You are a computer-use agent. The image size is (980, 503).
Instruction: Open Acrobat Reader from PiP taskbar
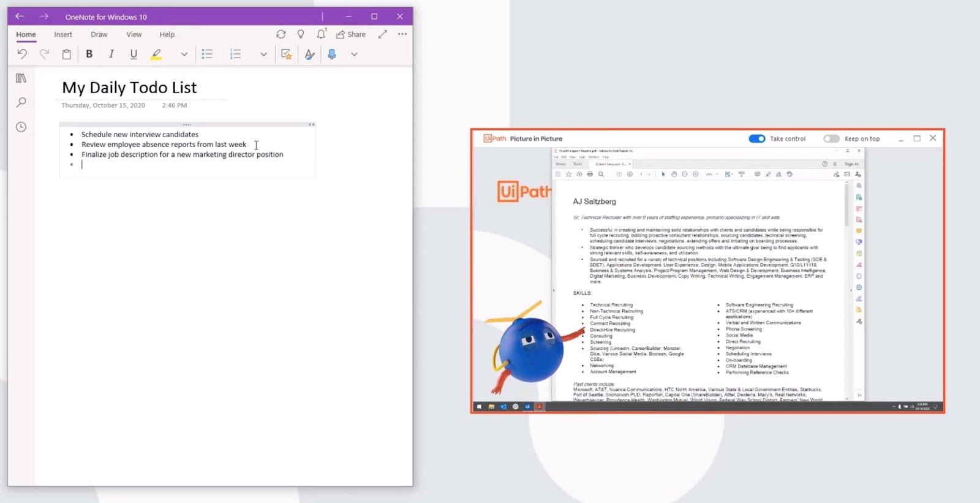tap(540, 406)
